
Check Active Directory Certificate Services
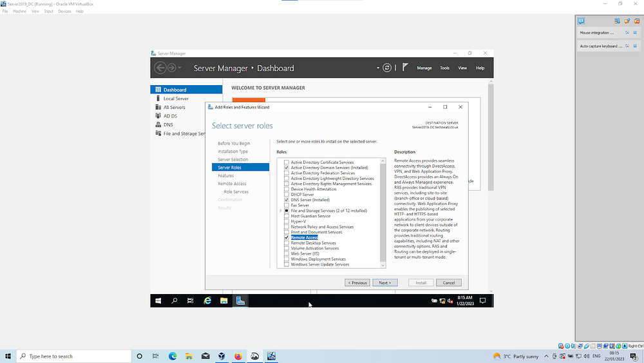[287, 162]
